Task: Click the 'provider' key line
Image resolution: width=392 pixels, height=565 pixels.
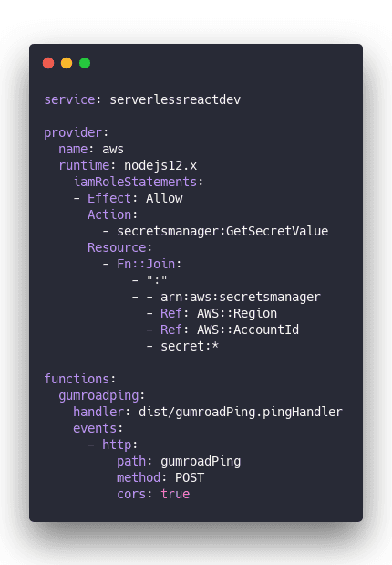Action: pos(76,133)
